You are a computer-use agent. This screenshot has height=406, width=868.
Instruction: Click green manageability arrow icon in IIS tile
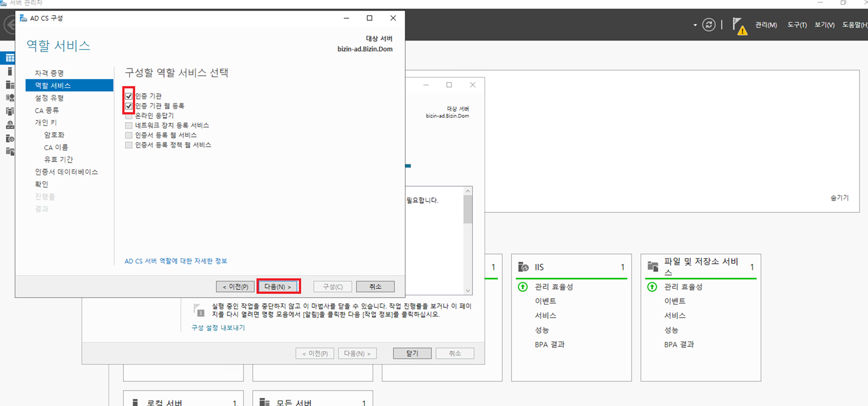tap(523, 287)
